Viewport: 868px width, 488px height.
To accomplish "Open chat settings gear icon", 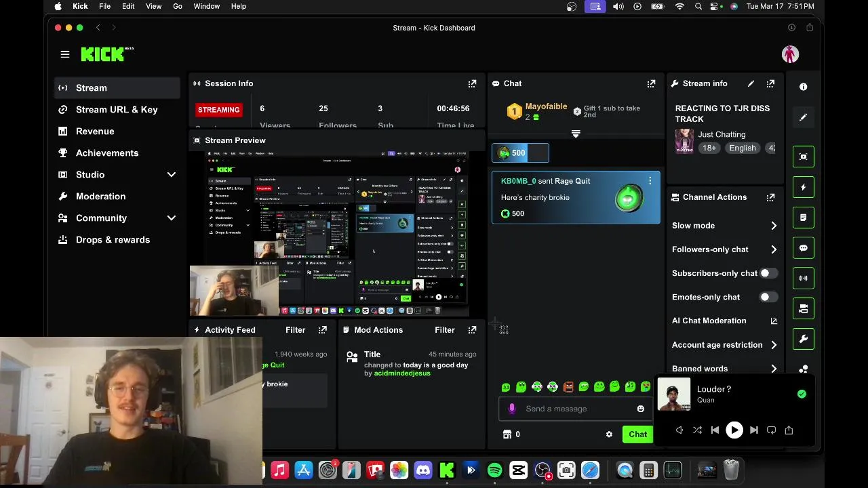I will click(x=609, y=434).
